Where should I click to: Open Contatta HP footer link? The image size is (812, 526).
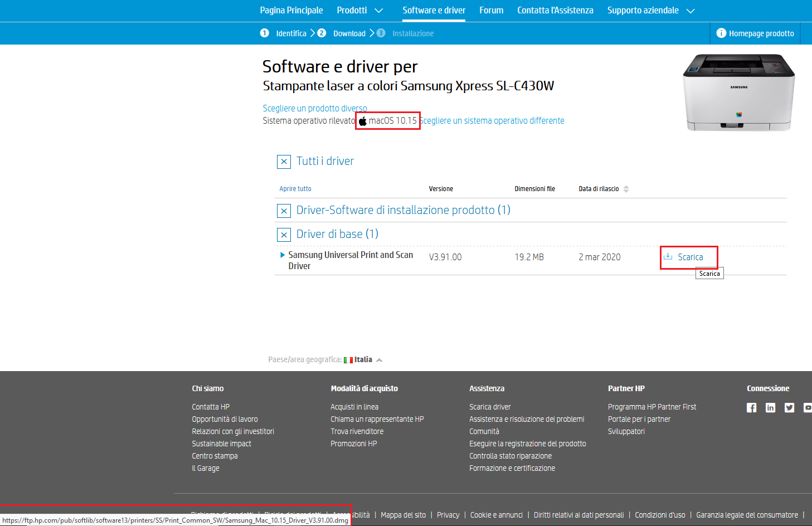[x=211, y=407]
